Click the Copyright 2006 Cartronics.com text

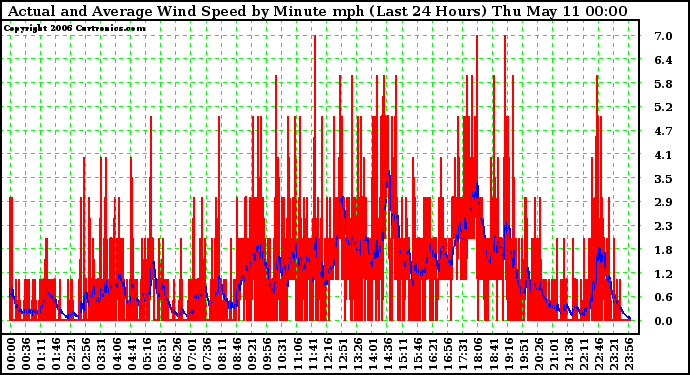pos(74,29)
